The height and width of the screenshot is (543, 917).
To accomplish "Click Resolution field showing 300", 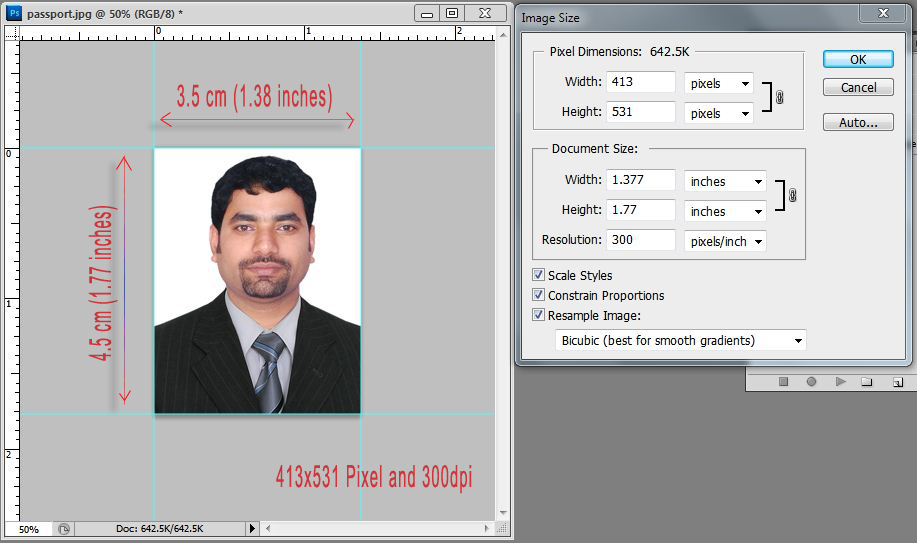I will (641, 239).
